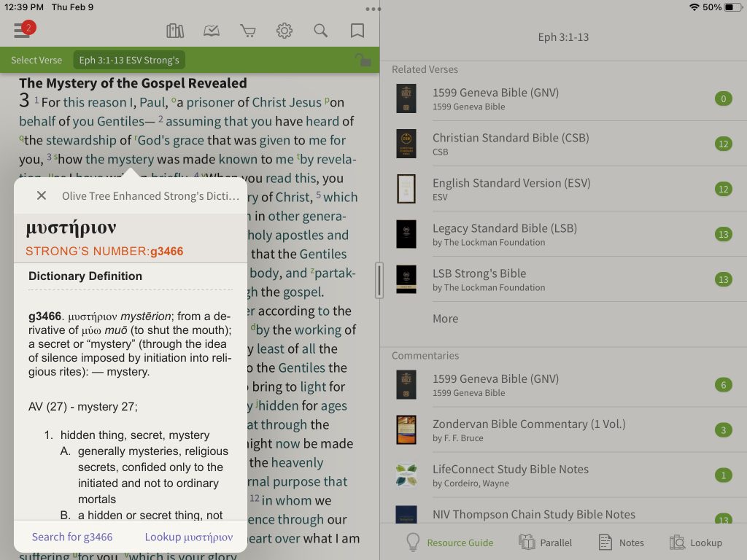747x560 pixels.
Task: Open the Library books icon
Action: click(175, 31)
